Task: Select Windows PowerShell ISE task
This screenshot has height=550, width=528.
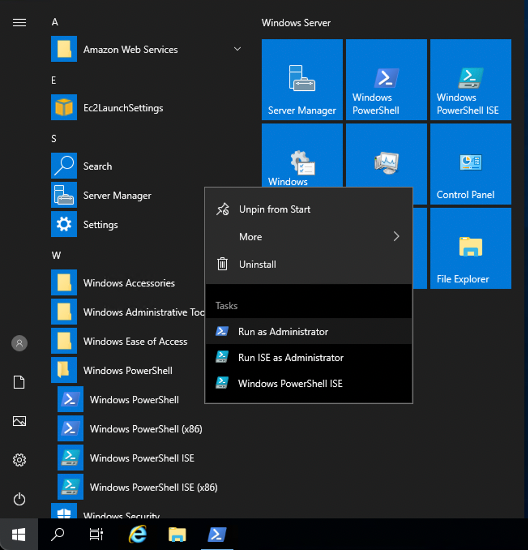Action: (x=308, y=383)
